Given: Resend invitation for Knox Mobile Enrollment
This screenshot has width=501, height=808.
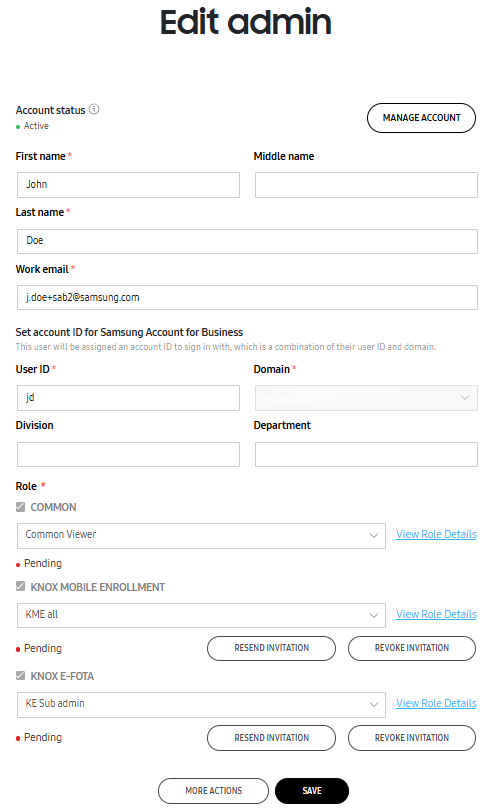Looking at the screenshot, I should [271, 648].
